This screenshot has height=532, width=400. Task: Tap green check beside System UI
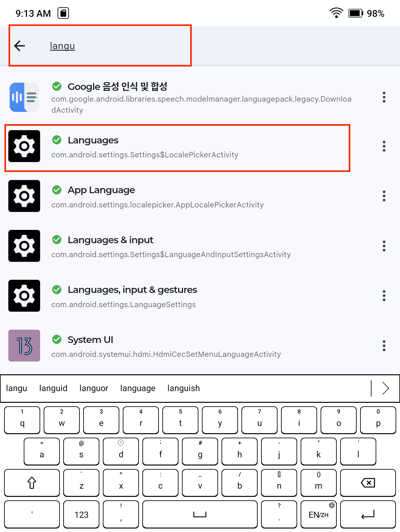pyautogui.click(x=57, y=339)
